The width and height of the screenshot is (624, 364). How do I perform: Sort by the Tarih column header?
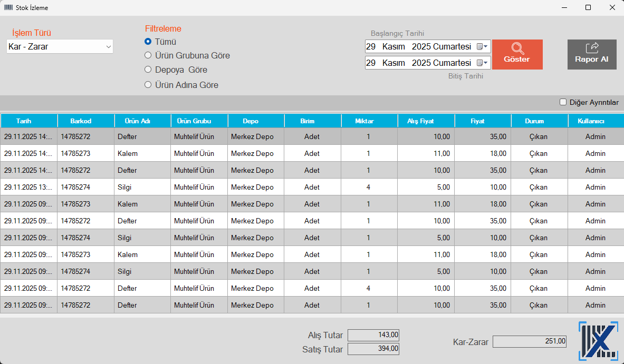click(28, 121)
